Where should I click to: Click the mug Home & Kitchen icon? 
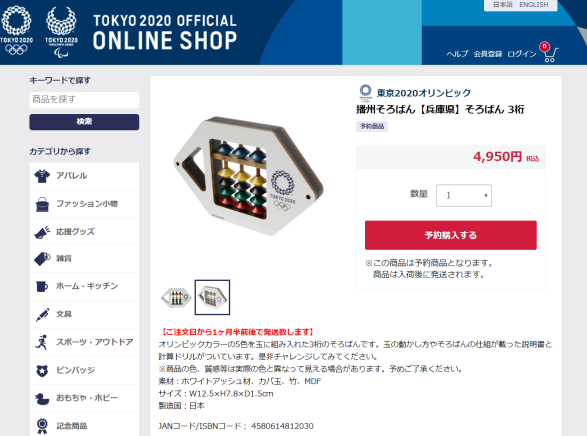point(42,286)
